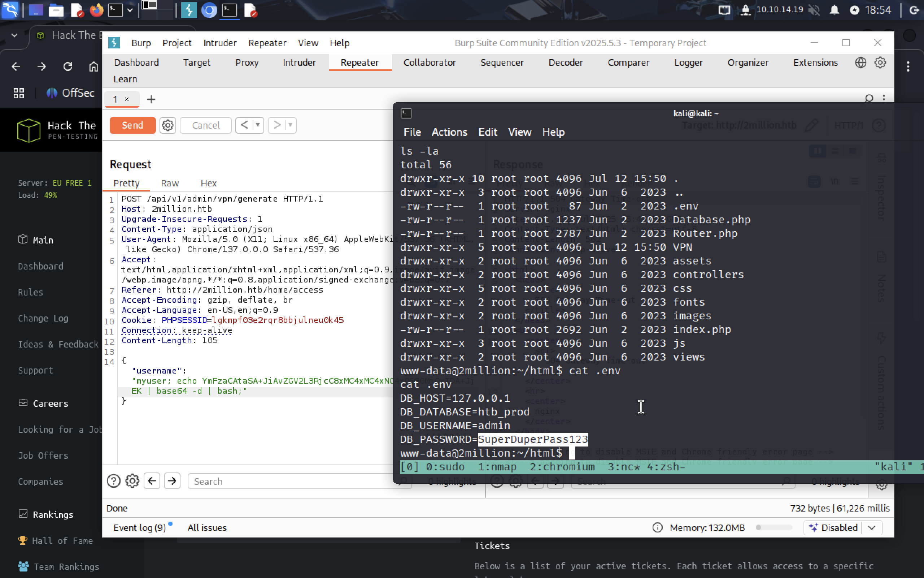Unmute via the muted volume tray icon
The width and height of the screenshot is (924, 578).
(x=814, y=10)
